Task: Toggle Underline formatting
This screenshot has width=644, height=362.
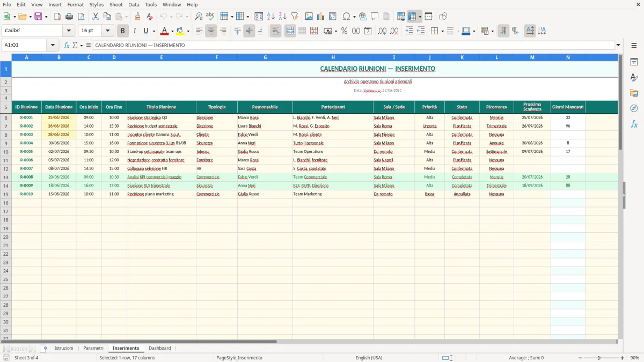Action: coord(146,31)
